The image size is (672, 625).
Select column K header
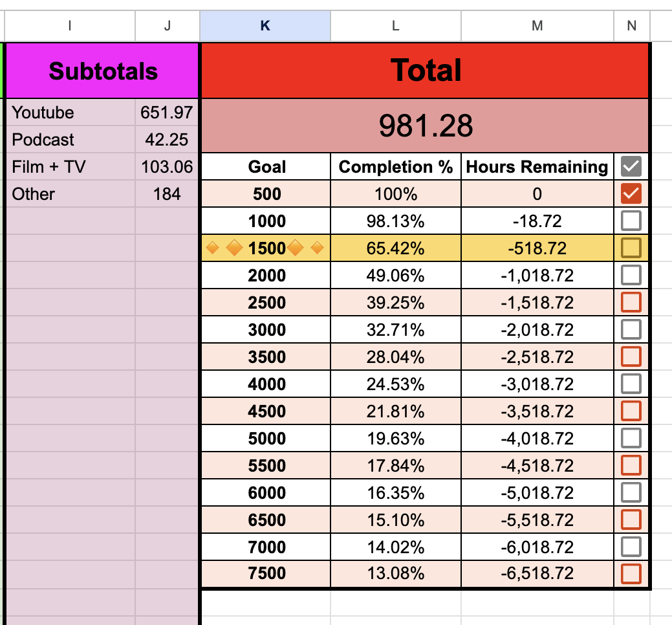pyautogui.click(x=265, y=26)
